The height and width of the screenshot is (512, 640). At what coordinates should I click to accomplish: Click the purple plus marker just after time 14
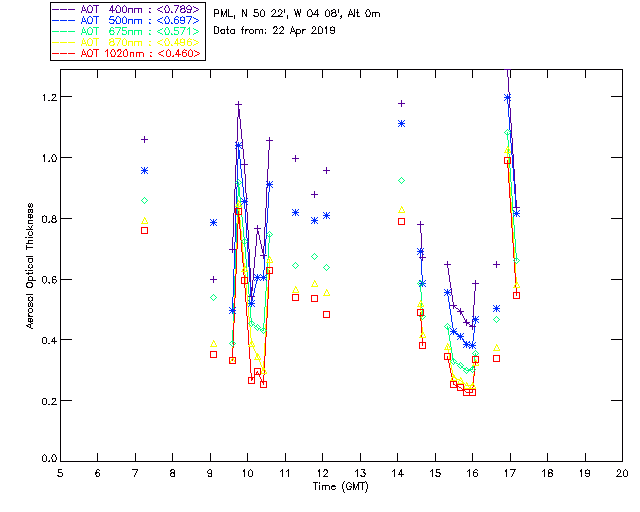401,104
